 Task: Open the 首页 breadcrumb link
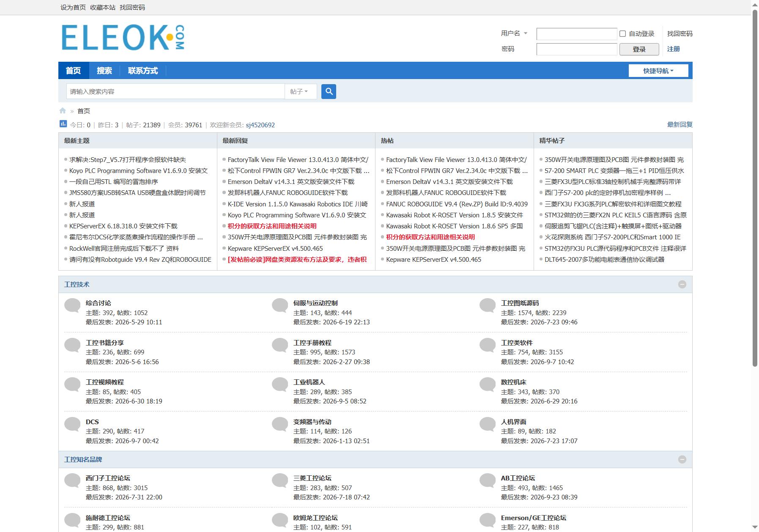pos(84,111)
